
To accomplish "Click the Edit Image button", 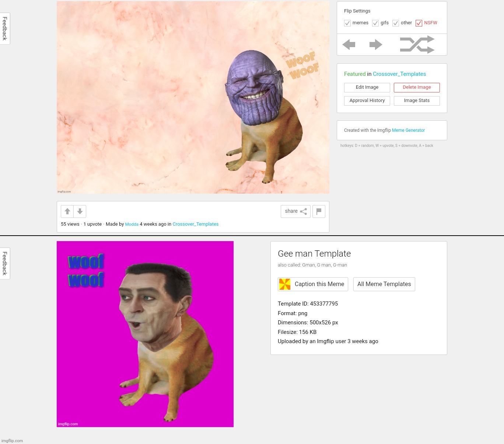I will coord(367,87).
